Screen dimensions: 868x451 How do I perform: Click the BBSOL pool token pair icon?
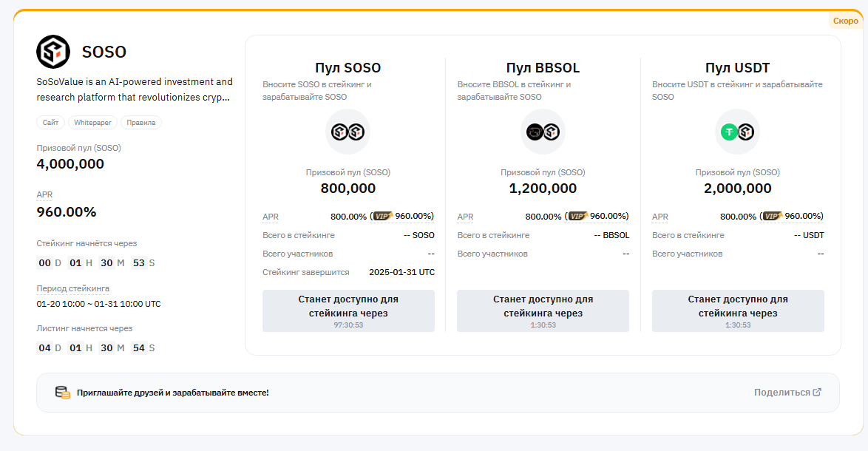point(543,132)
